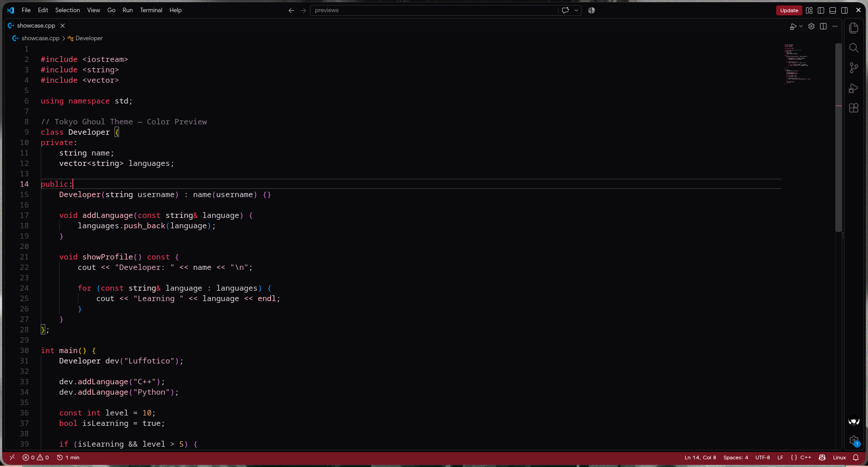
Task: Open the Selection menu
Action: coord(67,10)
